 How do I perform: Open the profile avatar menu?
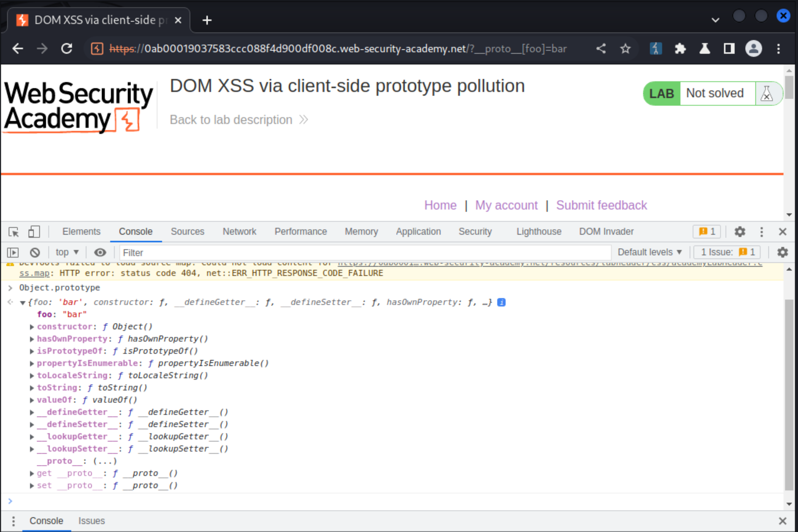tap(753, 49)
